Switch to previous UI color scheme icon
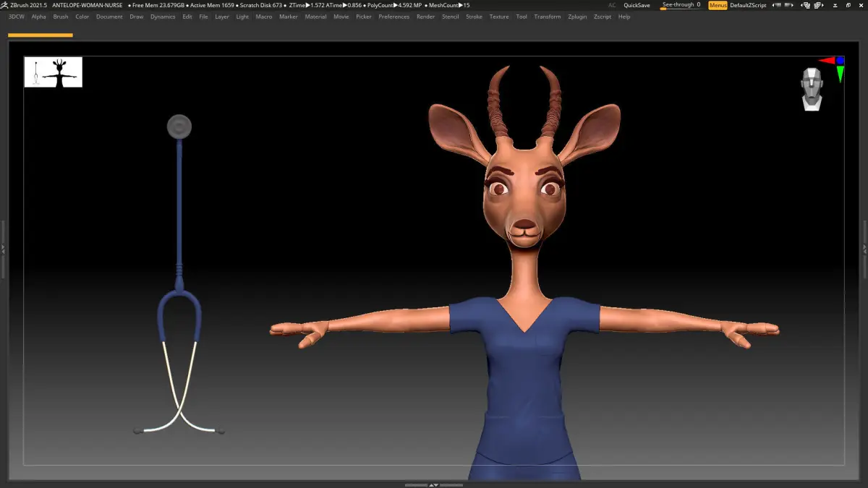 pyautogui.click(x=777, y=5)
